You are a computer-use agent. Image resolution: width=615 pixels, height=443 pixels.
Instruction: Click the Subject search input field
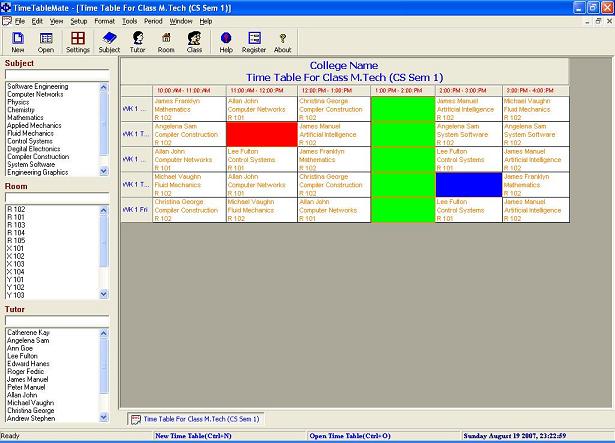click(56, 74)
